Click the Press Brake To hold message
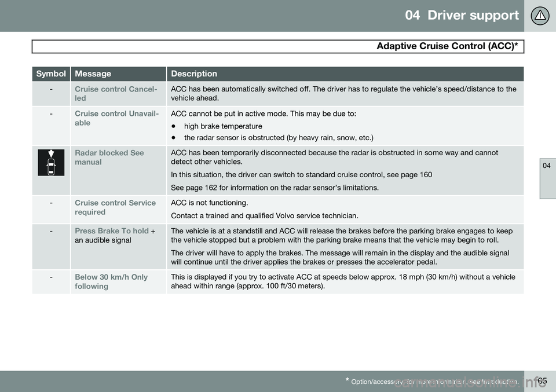 [x=111, y=230]
